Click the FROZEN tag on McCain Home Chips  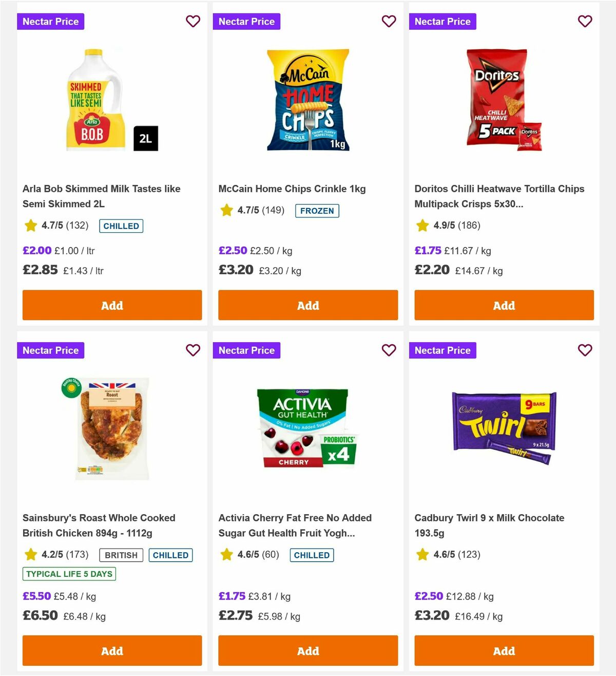[317, 211]
